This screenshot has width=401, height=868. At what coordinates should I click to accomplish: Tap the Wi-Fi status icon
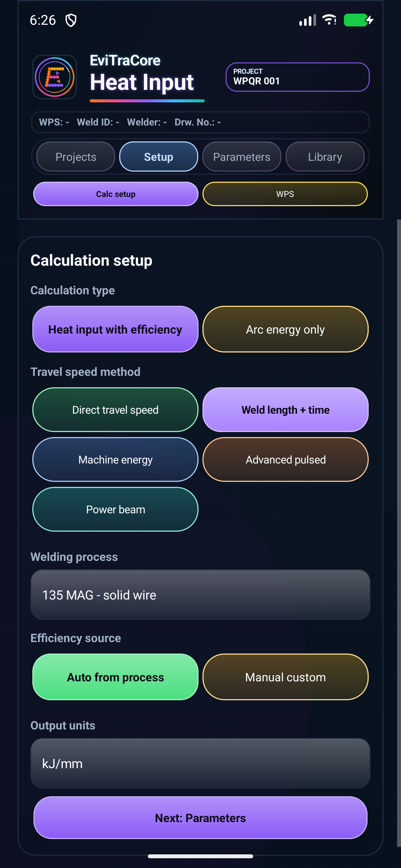(x=329, y=20)
